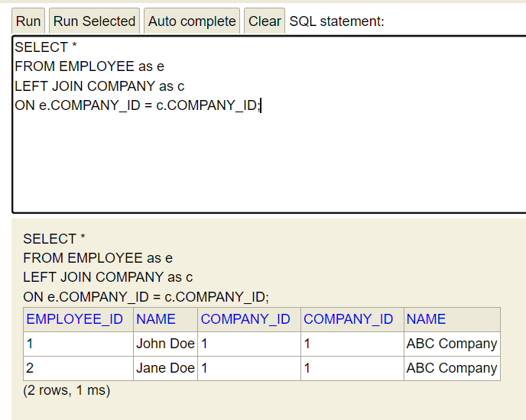The height and width of the screenshot is (420, 526).
Task: Click the 'SQL statement:' label
Action: pos(336,21)
